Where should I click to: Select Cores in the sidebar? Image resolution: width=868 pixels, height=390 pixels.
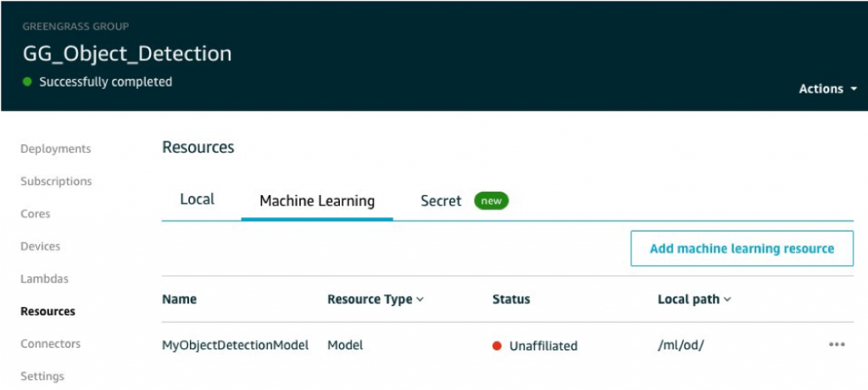point(35,214)
